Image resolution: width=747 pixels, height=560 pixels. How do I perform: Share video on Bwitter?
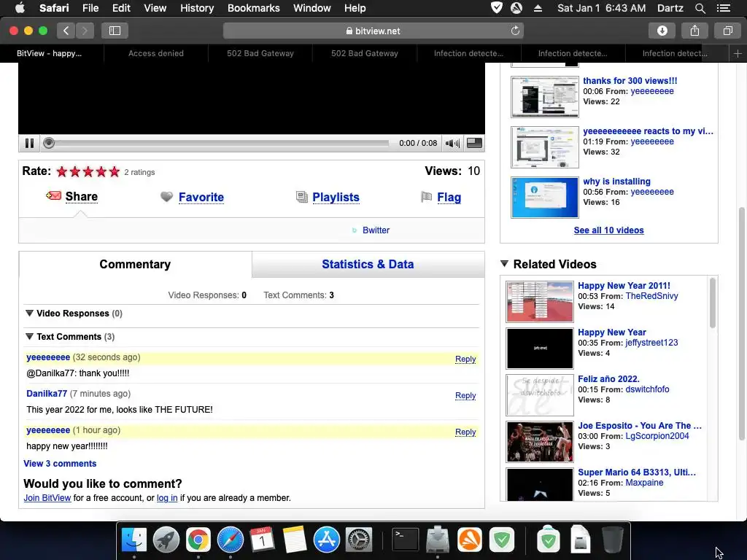point(376,230)
